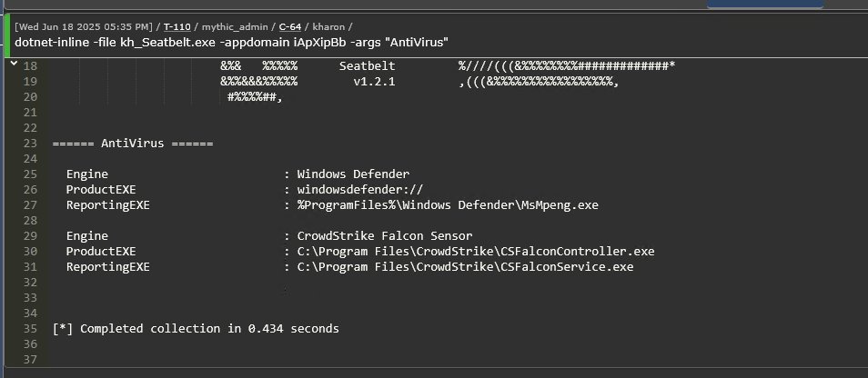The width and height of the screenshot is (868, 378).
Task: Click the kharon payload name in header
Action: click(x=328, y=26)
